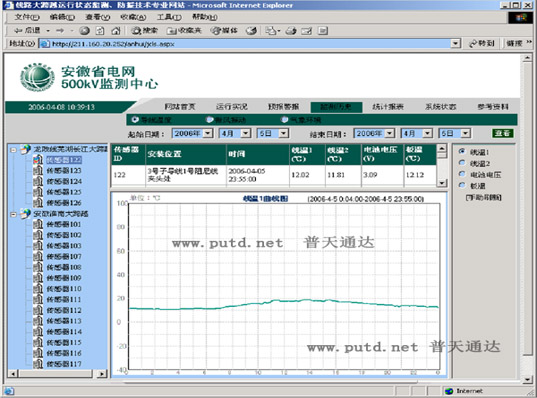Click the State Grid globe logo
The image size is (537, 398).
point(37,77)
